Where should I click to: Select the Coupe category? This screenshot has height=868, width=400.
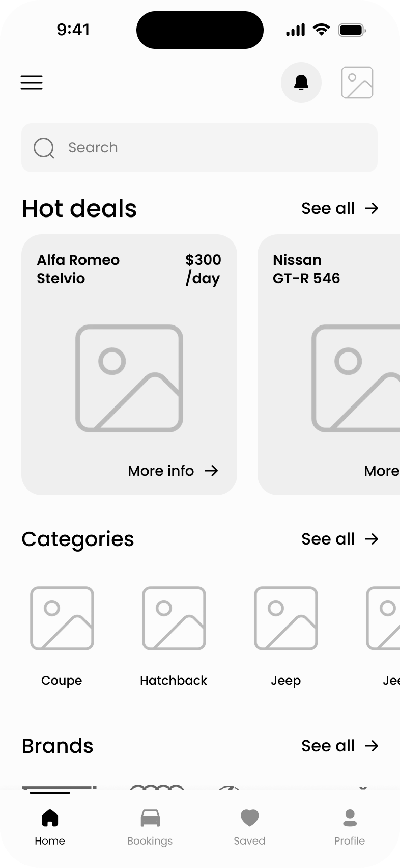pos(62,618)
